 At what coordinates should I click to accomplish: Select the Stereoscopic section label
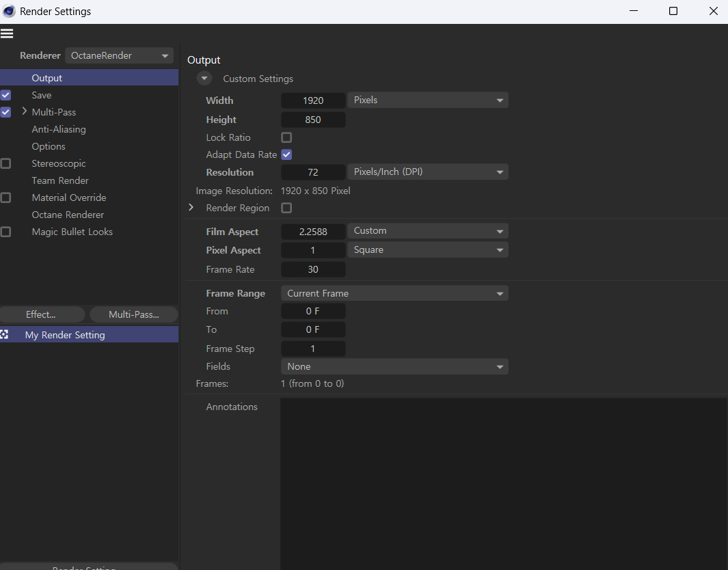(x=59, y=163)
